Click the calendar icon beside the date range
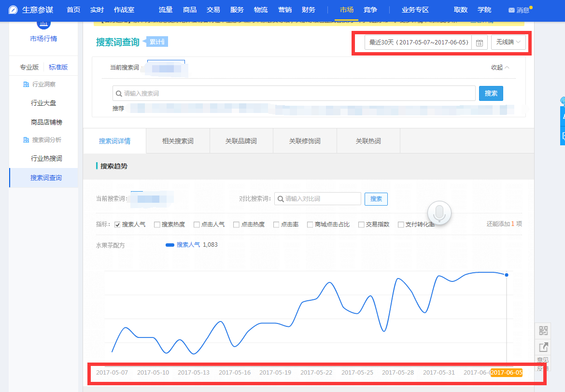The image size is (565, 392). (480, 42)
